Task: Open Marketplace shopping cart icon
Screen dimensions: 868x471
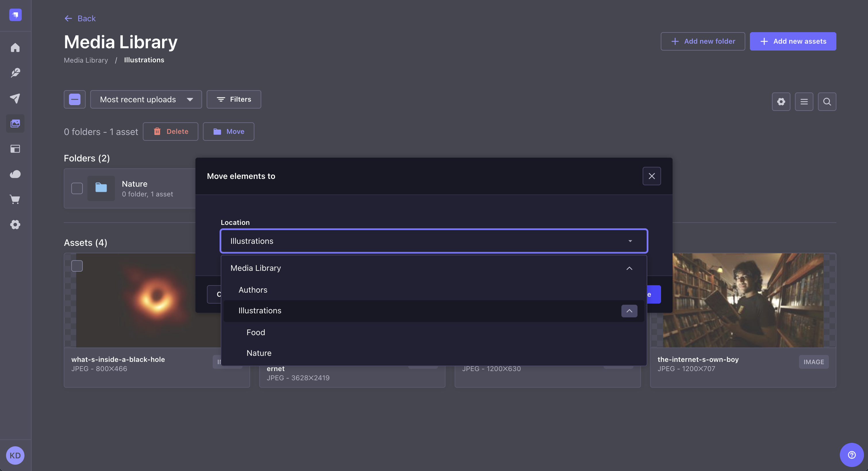Action: pyautogui.click(x=15, y=199)
